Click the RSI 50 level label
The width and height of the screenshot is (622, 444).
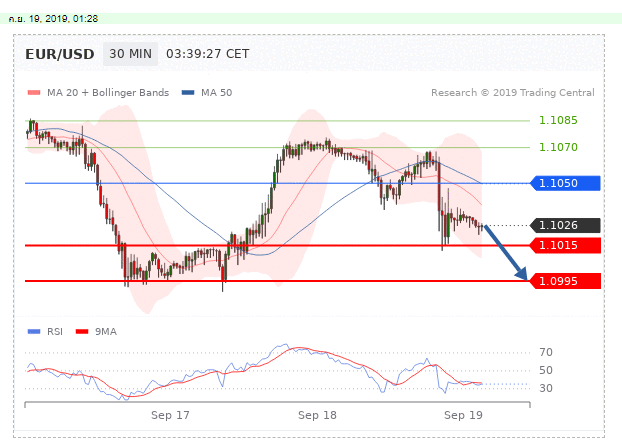click(546, 370)
